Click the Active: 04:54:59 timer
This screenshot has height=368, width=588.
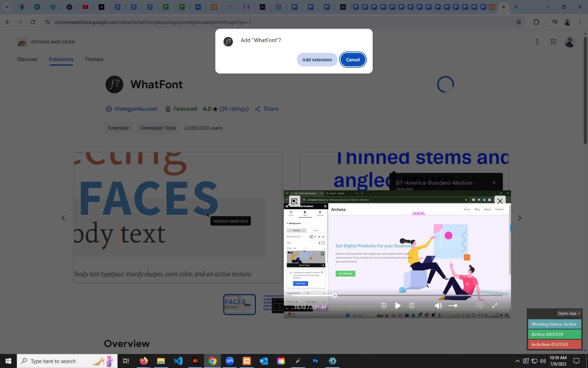[x=554, y=334]
